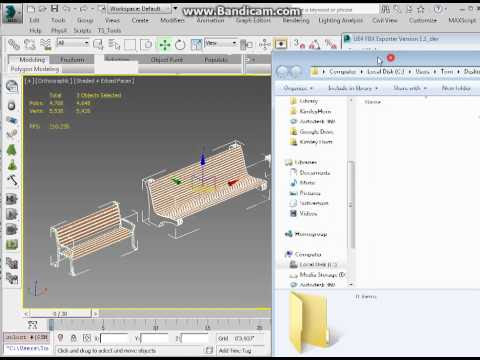
Task: Select the Move transform tool
Action: point(165,44)
